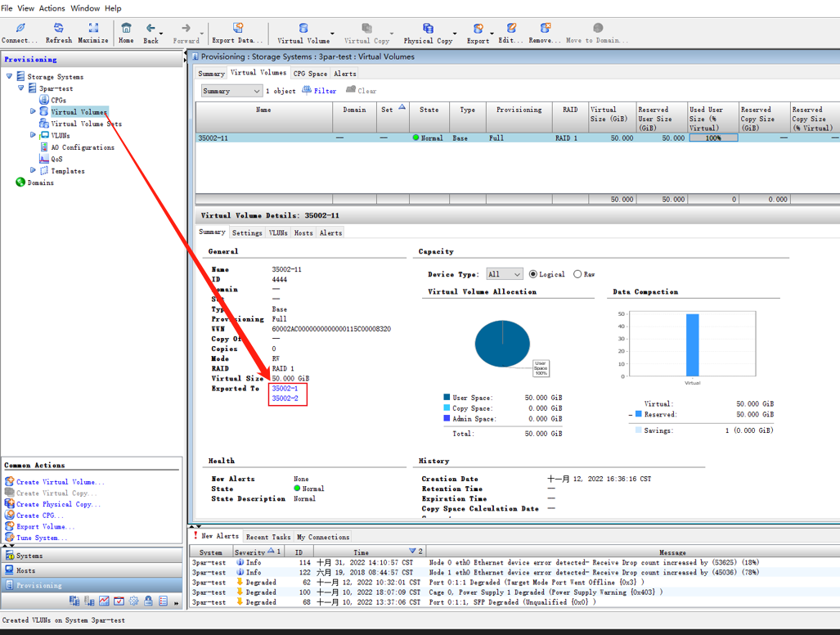Screen dimensions: 840x635
Task: Collapse the 3par-test tree node
Action: tap(21, 88)
